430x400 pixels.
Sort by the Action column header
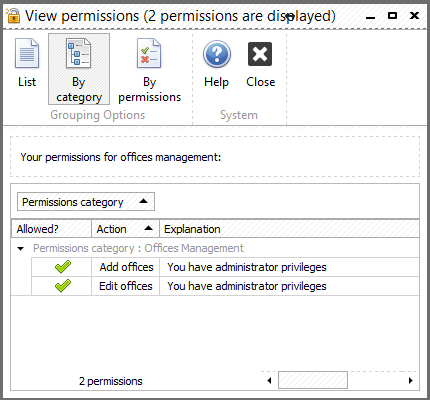[x=125, y=229]
